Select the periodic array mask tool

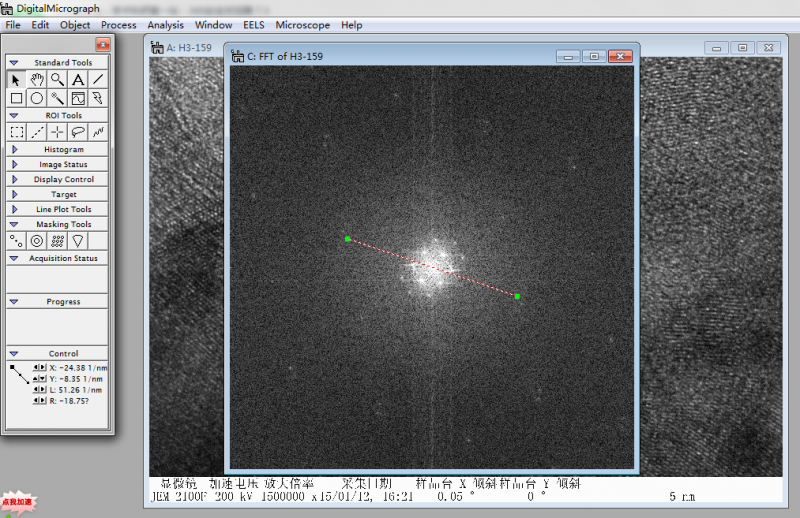pos(57,241)
